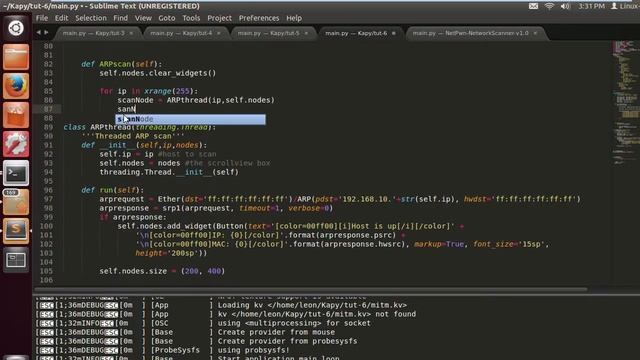Open the File menu
This screenshot has height=360, width=640.
coord(42,18)
